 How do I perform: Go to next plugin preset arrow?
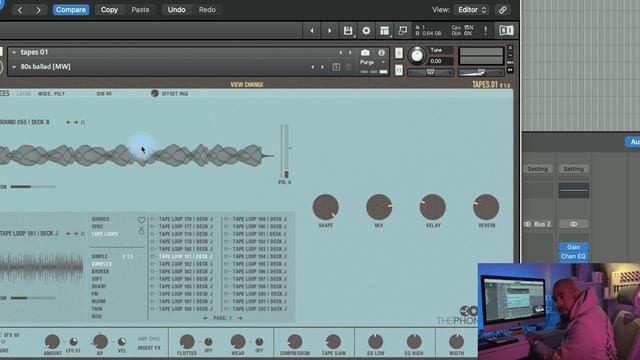(38, 10)
